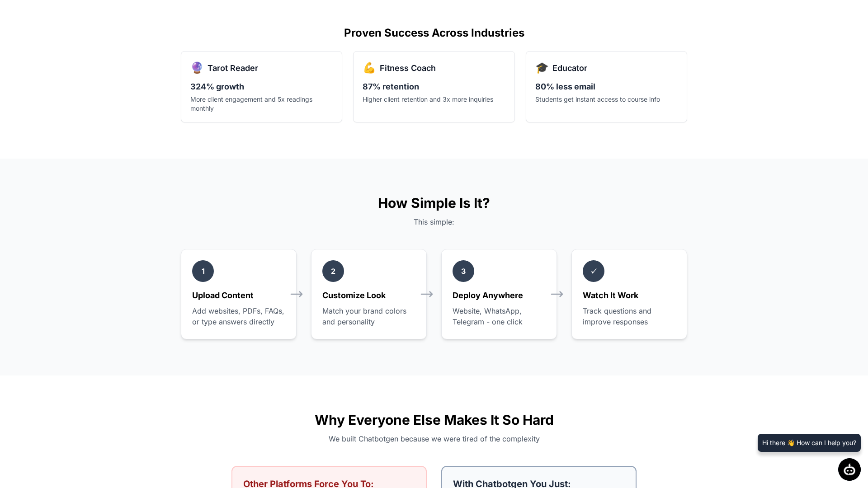Select the step 1 number circle
This screenshot has width=868, height=488.
203,271
